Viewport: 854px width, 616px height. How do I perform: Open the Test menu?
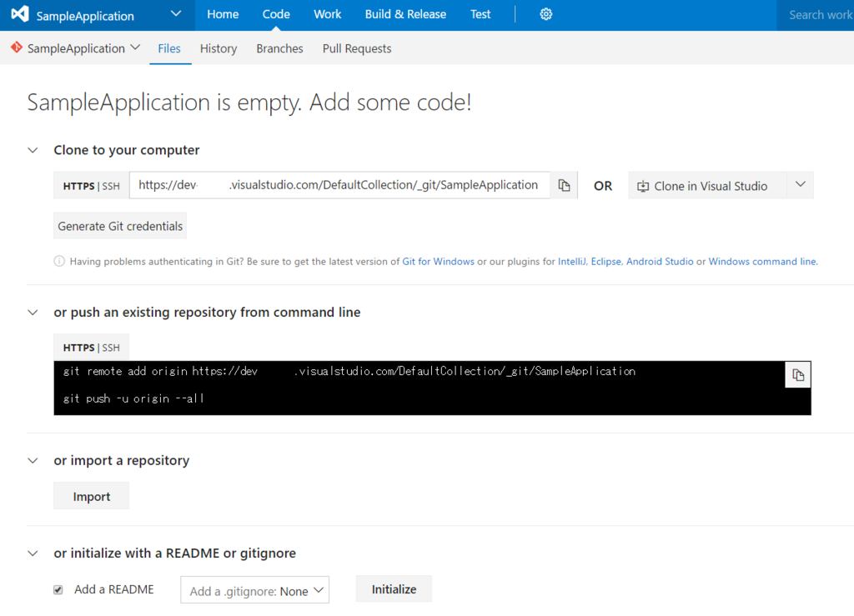pos(480,15)
